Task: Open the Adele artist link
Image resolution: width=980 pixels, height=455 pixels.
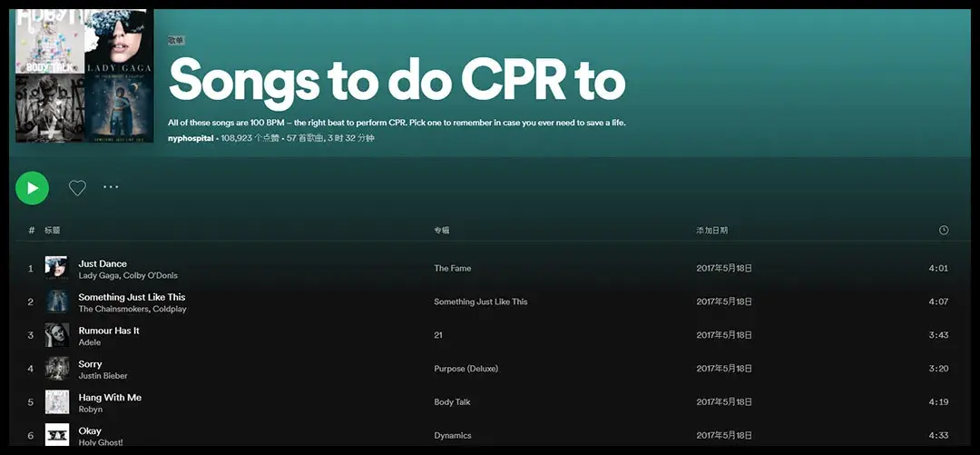Action: [x=89, y=342]
